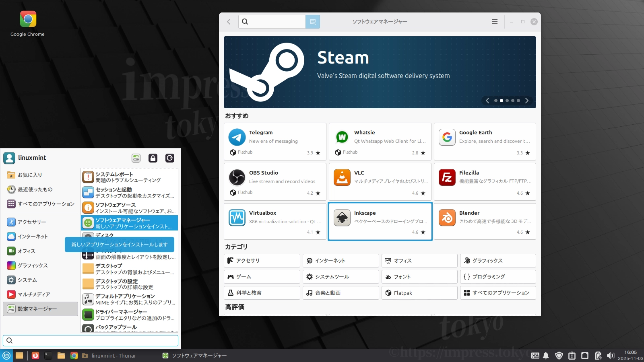Select 最近使ったもの in the app menu
This screenshot has width=644, height=362.
(x=40, y=189)
